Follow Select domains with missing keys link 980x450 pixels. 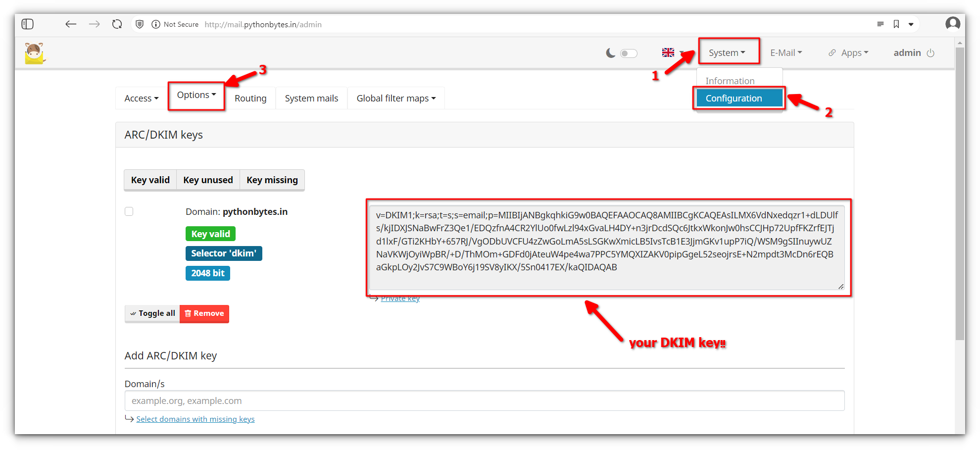tap(196, 419)
